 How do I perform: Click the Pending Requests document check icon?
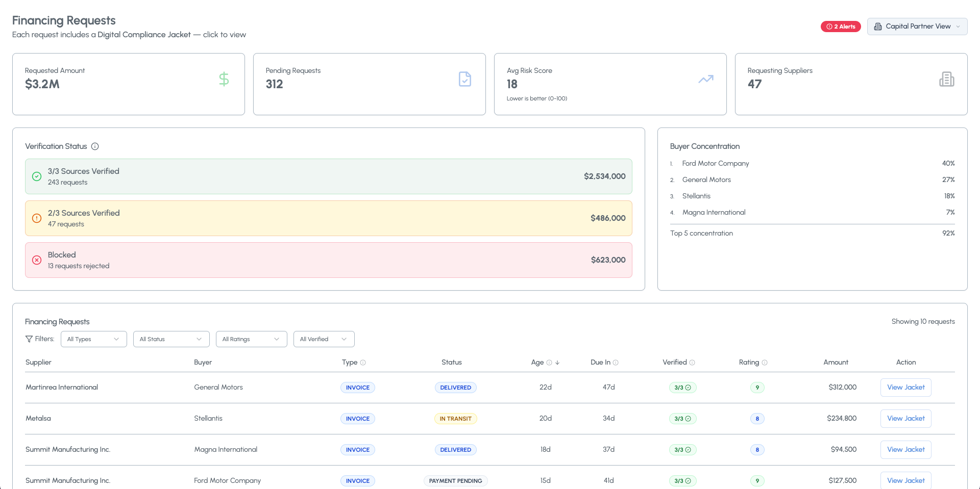(464, 79)
